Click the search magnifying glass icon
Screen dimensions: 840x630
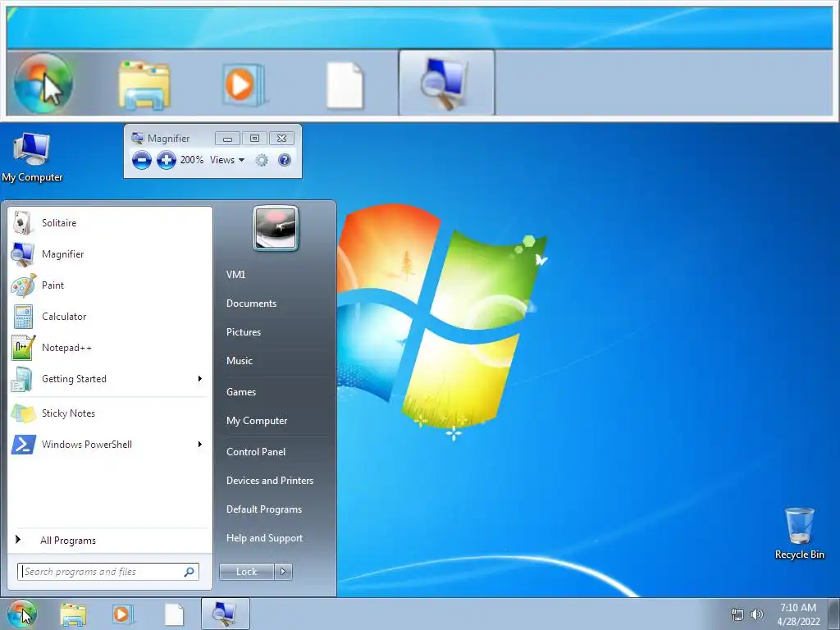pos(189,572)
